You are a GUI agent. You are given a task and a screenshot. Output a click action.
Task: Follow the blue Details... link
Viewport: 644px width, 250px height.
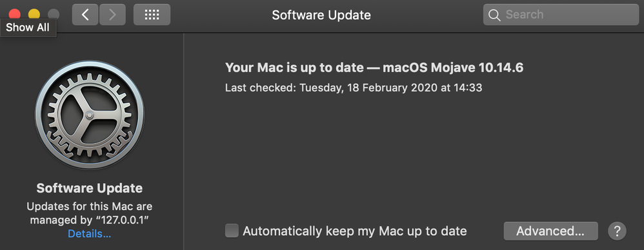pos(90,234)
